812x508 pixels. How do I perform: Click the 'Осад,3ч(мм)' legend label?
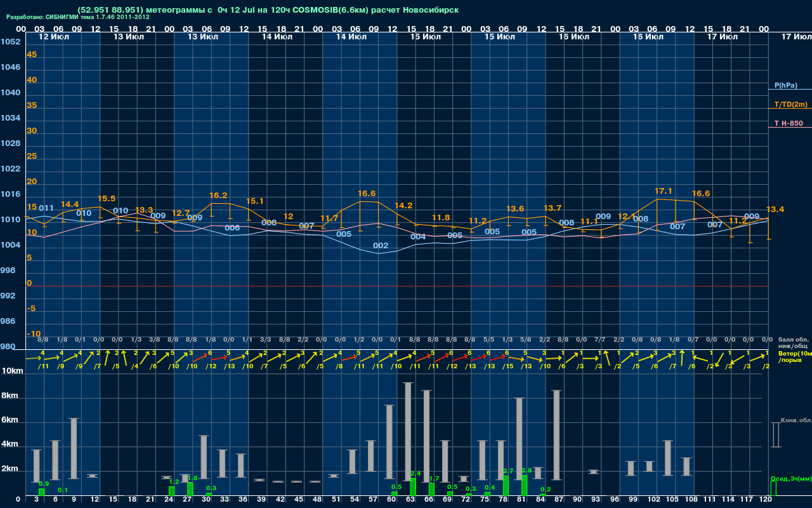(x=791, y=478)
